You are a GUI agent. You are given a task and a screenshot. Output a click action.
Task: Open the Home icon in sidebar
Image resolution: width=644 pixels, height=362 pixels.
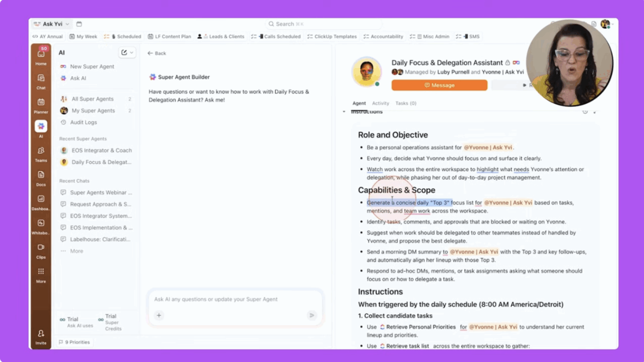click(x=41, y=57)
